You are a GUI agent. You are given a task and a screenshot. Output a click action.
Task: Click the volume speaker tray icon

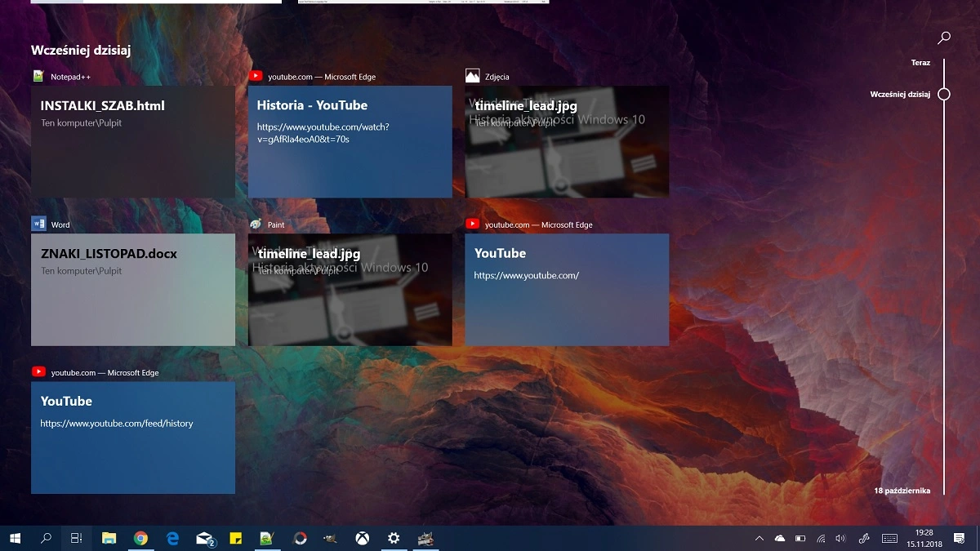(841, 538)
